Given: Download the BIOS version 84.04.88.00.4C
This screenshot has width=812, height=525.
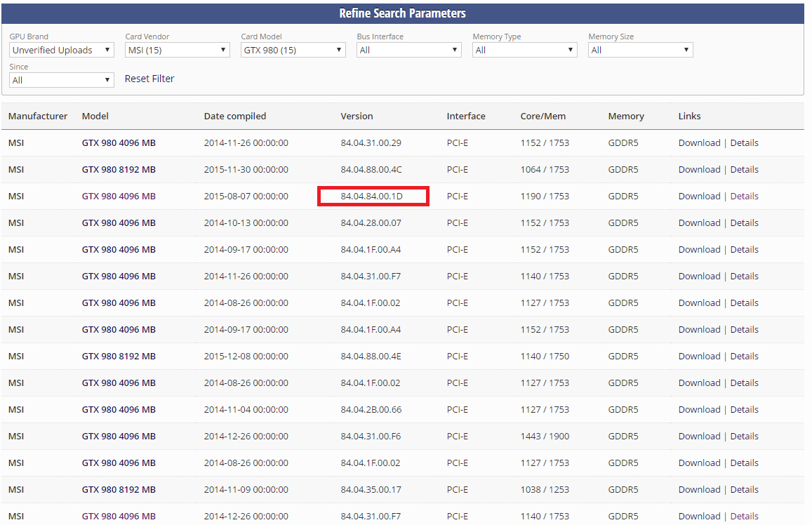Looking at the screenshot, I should pos(699,169).
